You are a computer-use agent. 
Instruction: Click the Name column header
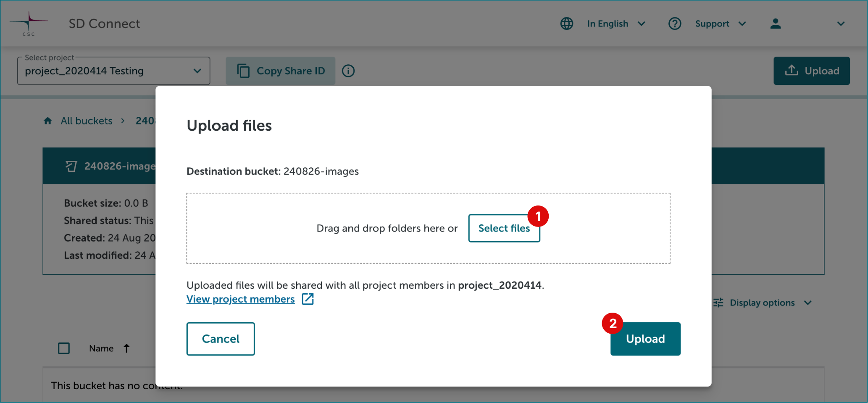click(101, 348)
